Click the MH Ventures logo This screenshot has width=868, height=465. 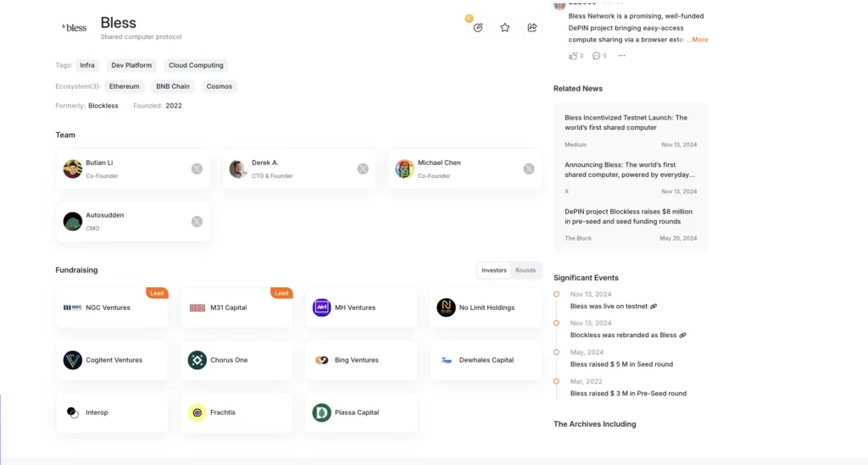point(321,307)
